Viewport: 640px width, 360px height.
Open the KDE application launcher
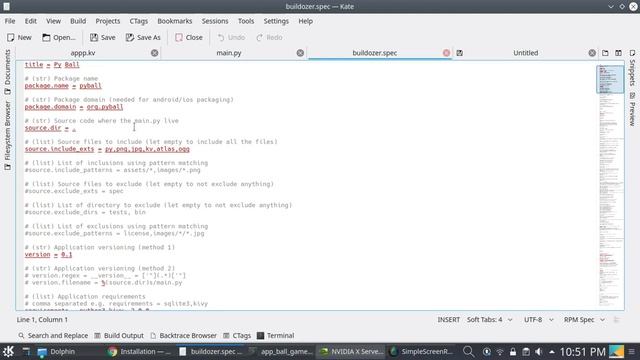point(9,351)
